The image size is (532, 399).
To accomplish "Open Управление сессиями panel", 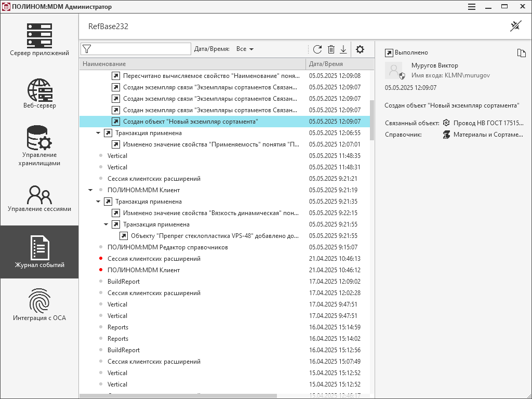I will (x=39, y=198).
